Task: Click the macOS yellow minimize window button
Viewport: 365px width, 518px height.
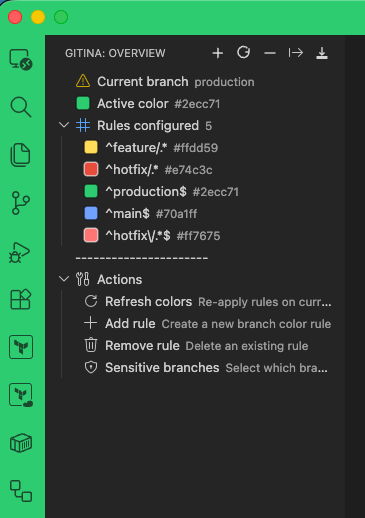Action: [38, 17]
